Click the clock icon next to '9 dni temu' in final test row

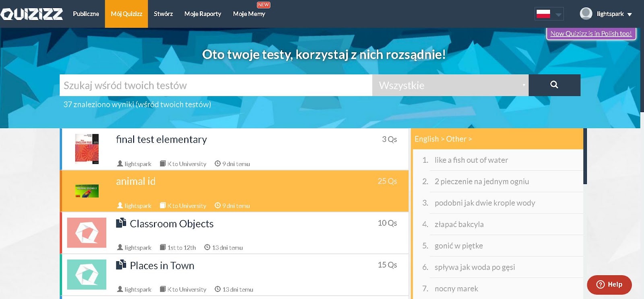pos(218,164)
